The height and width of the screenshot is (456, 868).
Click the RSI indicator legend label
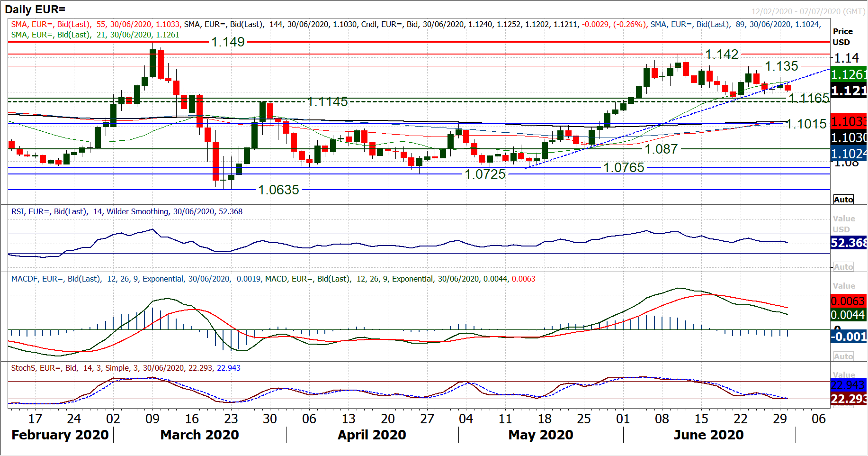[126, 211]
